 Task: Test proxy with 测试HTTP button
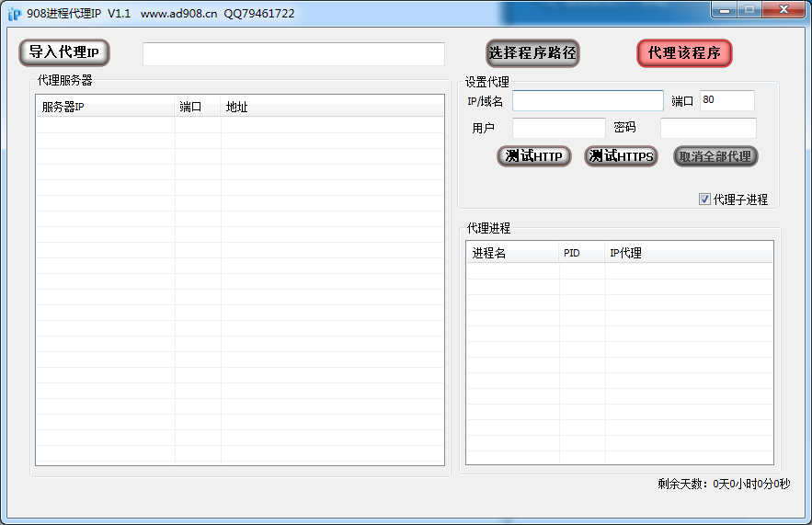point(533,156)
